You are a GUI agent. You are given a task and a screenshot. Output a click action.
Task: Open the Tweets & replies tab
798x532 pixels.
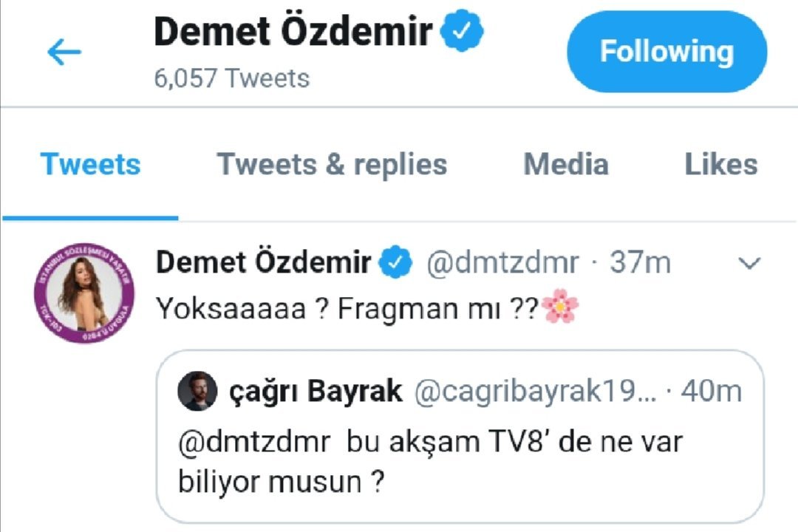tap(332, 165)
